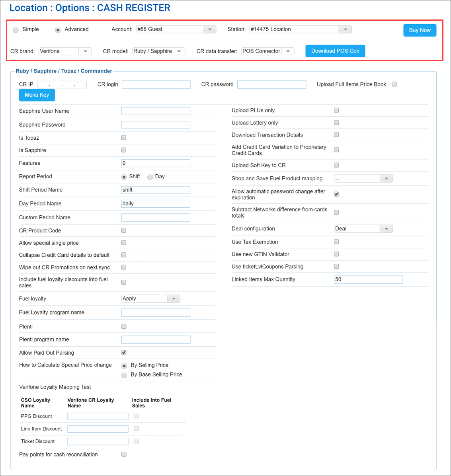
Task: Enable the Is Topaz checkbox
Action: click(124, 138)
